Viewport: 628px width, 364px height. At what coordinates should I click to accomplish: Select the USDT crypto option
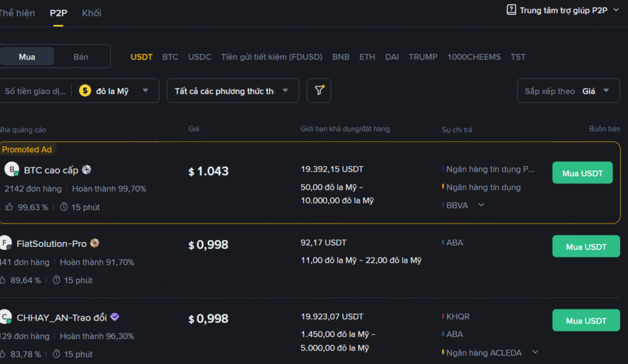[141, 57]
